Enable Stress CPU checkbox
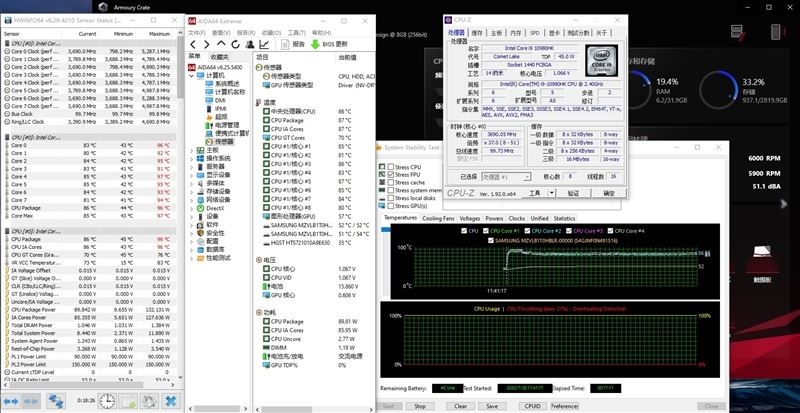Screen dimensions: 800x413 click(391, 167)
